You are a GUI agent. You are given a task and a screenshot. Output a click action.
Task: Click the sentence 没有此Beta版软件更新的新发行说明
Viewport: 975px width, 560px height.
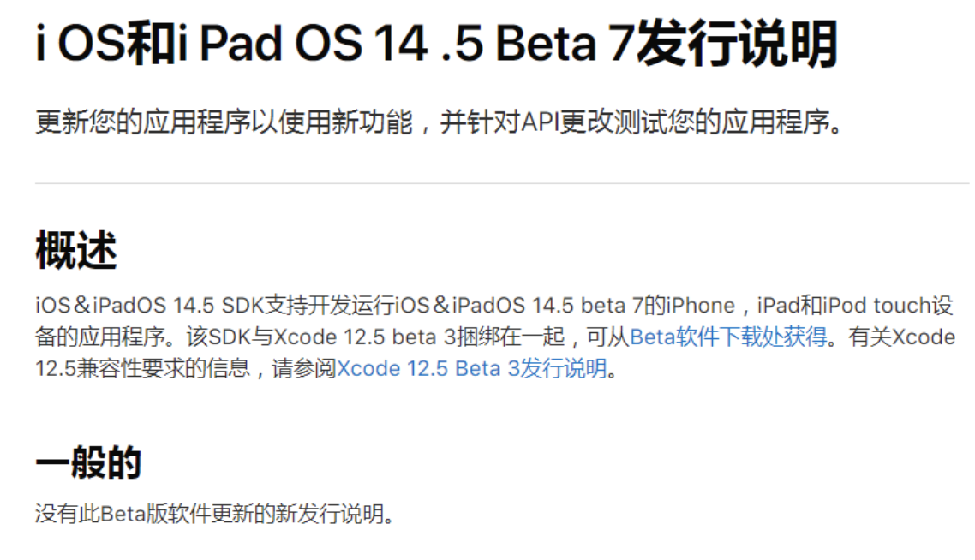coord(214,514)
